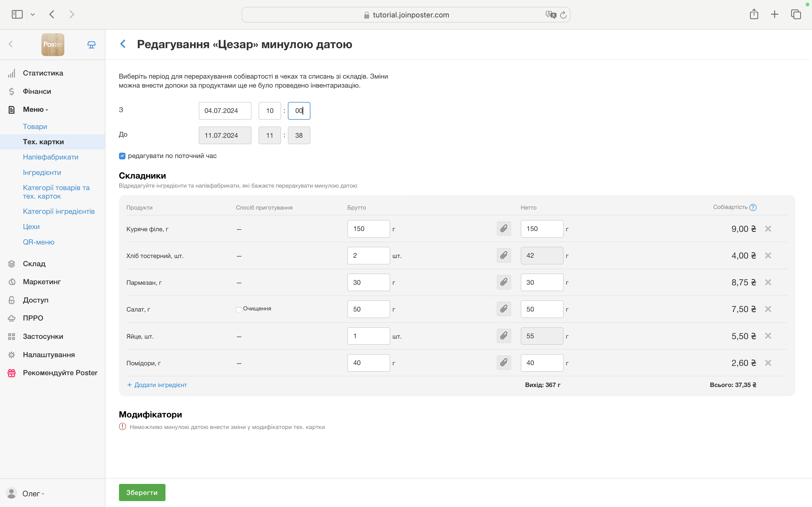Open the Олег user account dropdown
The image size is (812, 507).
pyautogui.click(x=33, y=493)
